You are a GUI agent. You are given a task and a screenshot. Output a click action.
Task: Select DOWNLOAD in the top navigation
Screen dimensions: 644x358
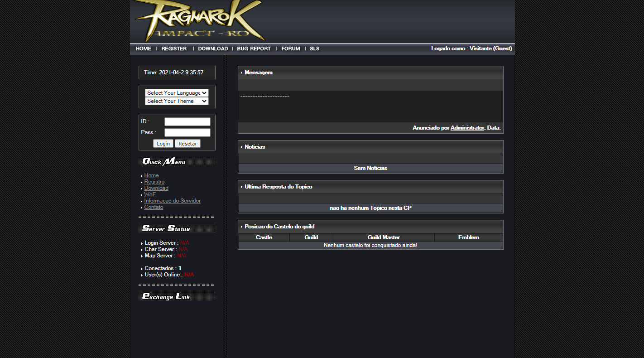213,48
